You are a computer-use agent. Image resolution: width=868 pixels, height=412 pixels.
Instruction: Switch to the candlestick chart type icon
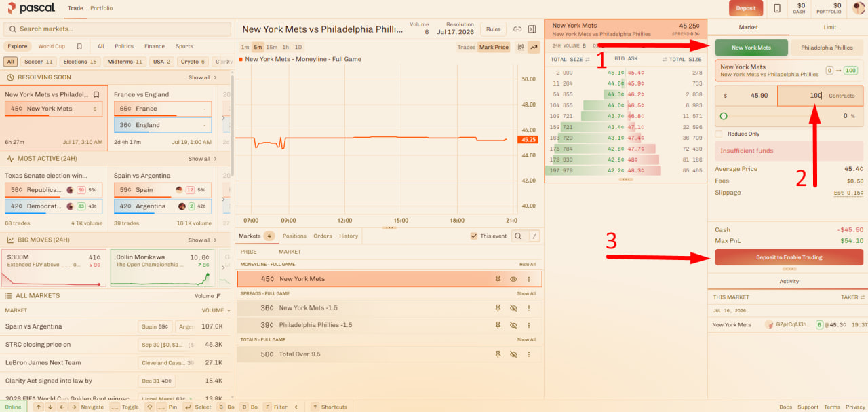(521, 47)
